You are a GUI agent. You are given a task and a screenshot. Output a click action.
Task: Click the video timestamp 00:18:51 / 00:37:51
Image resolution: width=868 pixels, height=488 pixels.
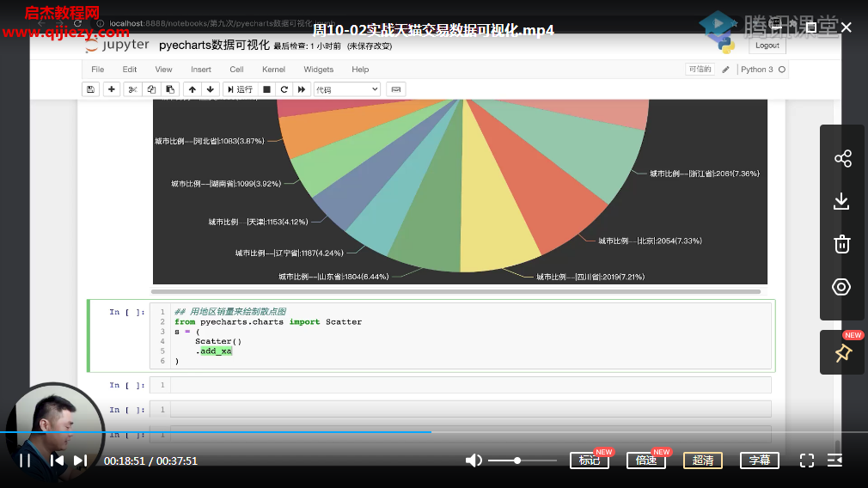tap(150, 461)
